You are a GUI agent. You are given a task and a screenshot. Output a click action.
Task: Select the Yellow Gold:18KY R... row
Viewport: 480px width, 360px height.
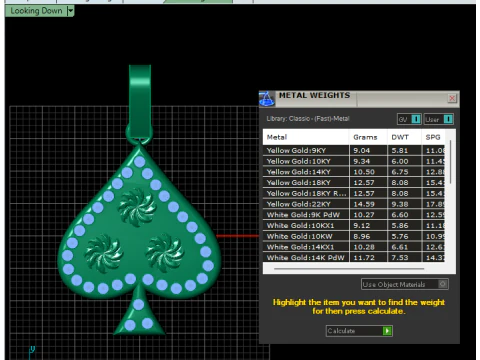tap(353, 193)
